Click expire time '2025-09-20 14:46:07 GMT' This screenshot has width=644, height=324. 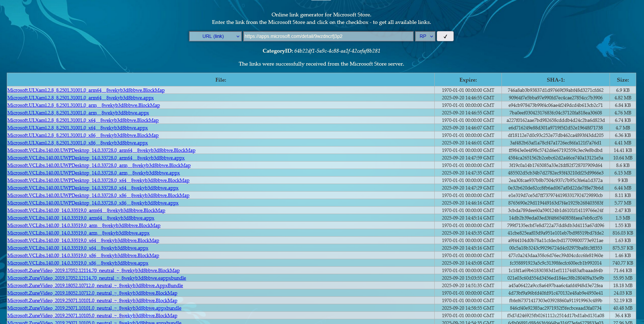click(x=468, y=128)
